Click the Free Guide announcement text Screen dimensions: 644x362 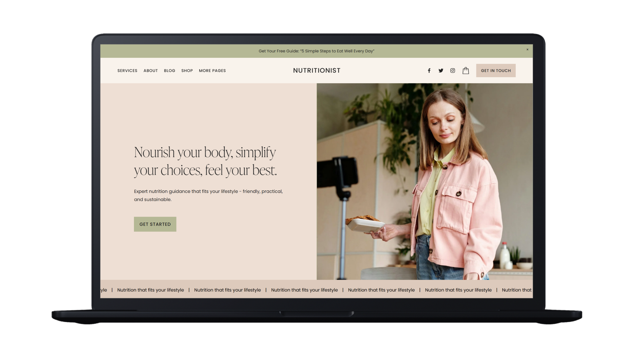[316, 51]
